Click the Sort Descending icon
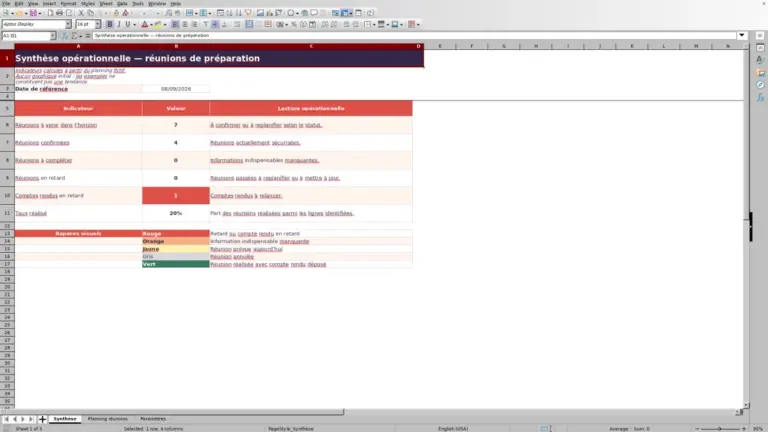The image size is (768, 432). pyautogui.click(x=239, y=13)
